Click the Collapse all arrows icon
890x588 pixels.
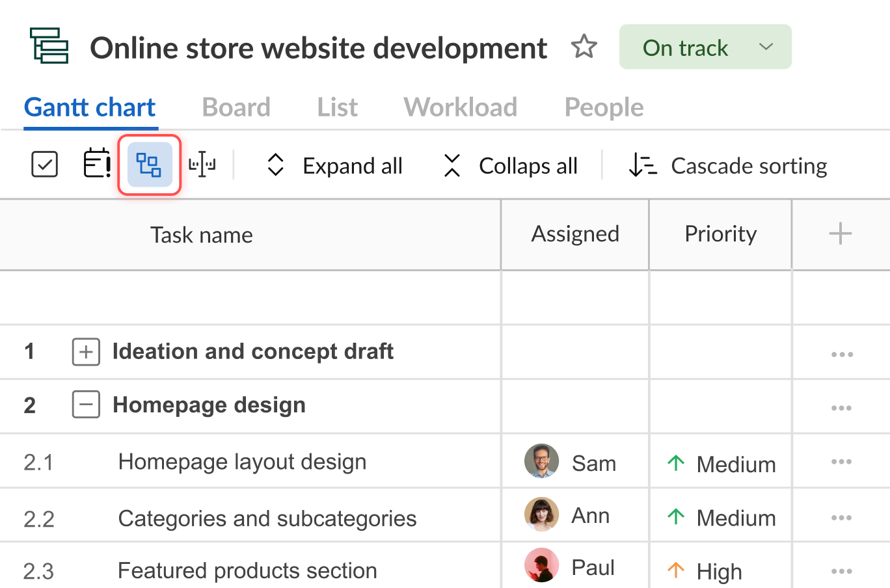click(452, 165)
